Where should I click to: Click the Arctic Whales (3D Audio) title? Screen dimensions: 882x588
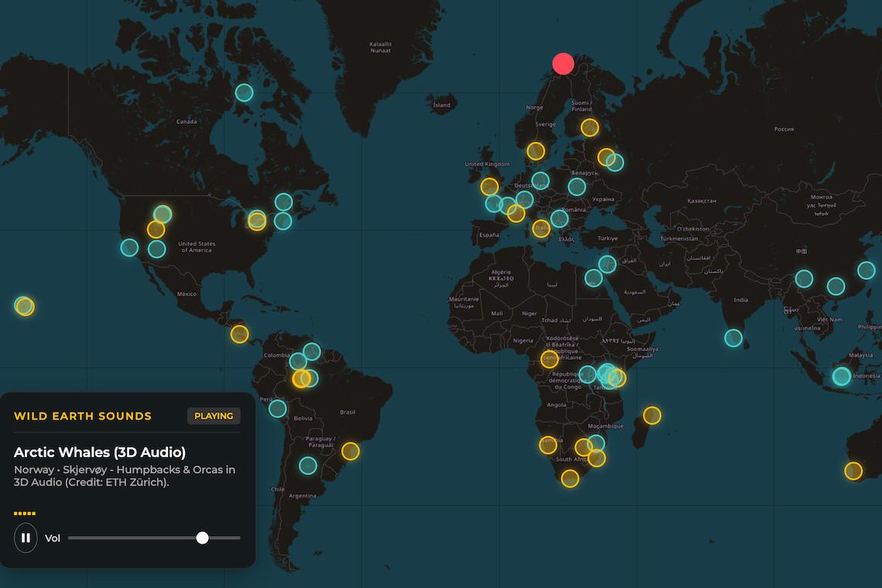100,452
